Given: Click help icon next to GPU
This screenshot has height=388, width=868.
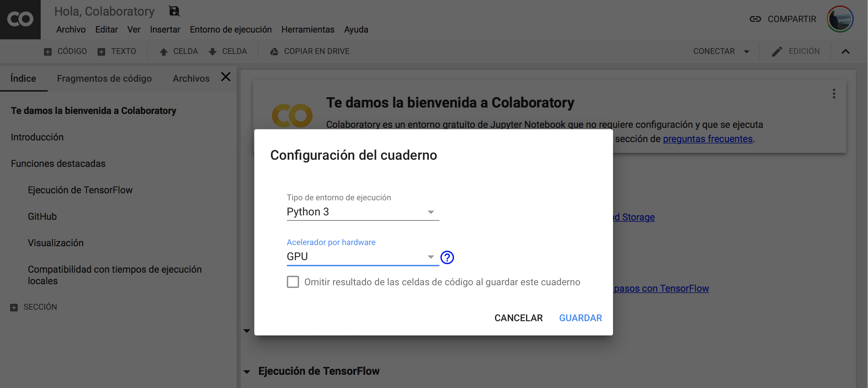Looking at the screenshot, I should click(447, 257).
